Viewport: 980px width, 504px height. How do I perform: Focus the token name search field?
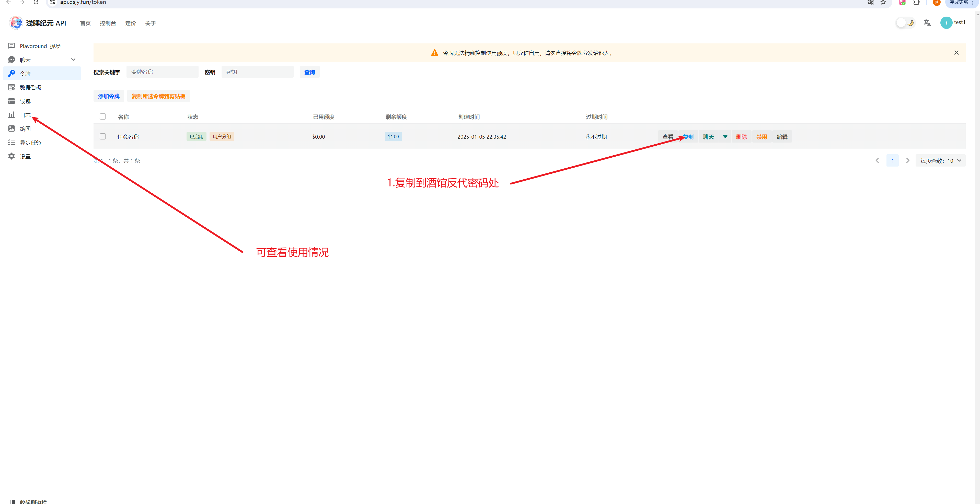point(163,72)
